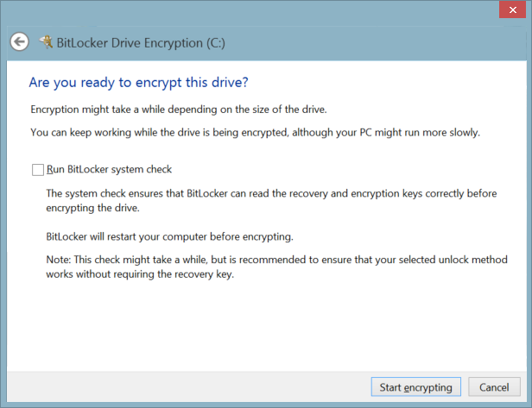This screenshot has width=532, height=408.
Task: Click the "Note: This check might take a while" line
Action: point(271,260)
